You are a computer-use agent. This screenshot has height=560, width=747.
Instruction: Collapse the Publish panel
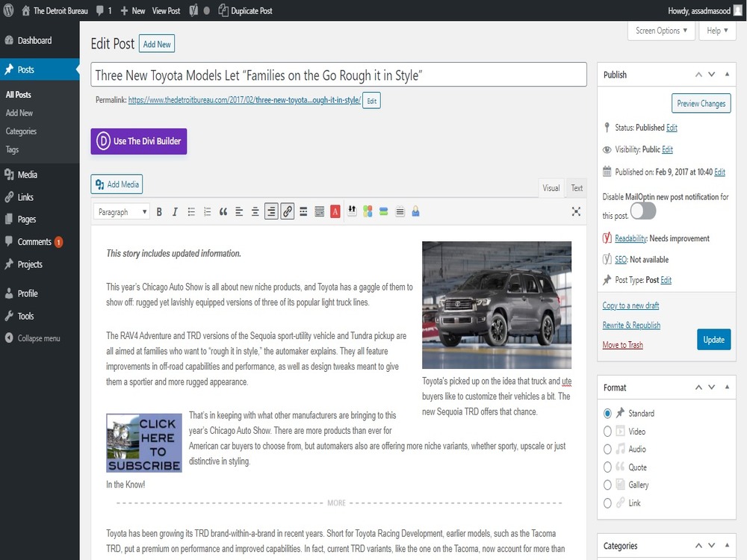(727, 74)
